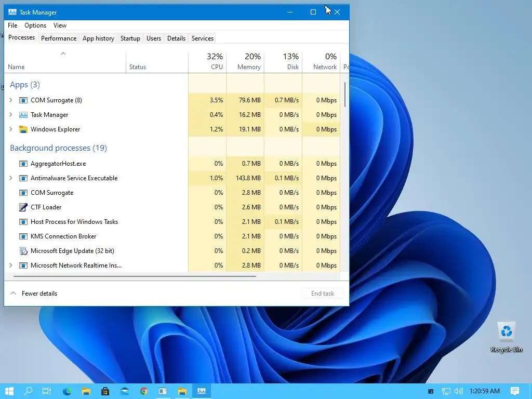This screenshot has height=399, width=532.
Task: Switch to the App history tab
Action: tap(98, 38)
